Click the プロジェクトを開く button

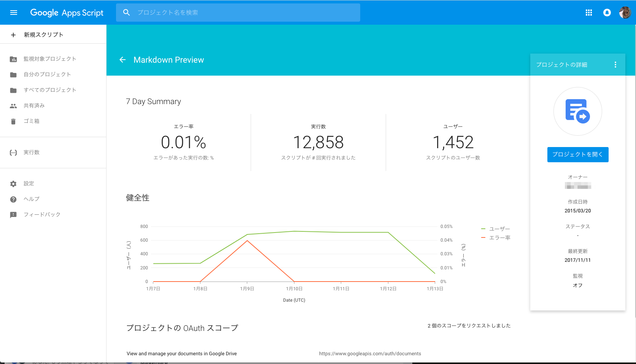point(577,155)
